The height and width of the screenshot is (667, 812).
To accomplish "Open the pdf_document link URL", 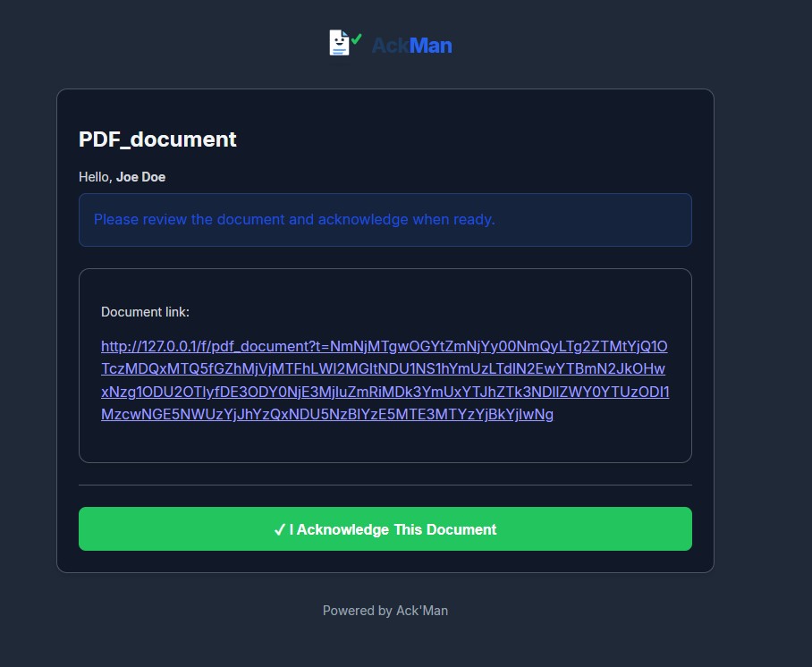I will point(385,380).
